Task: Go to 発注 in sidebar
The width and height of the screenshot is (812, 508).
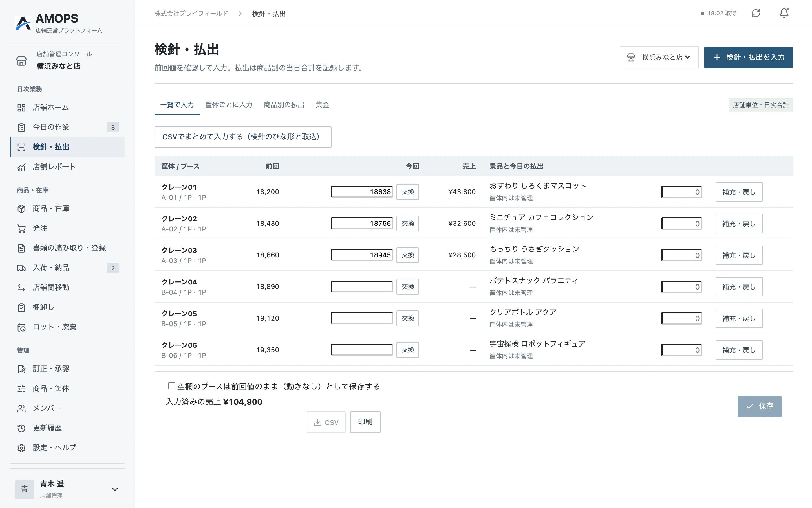Action: [67, 229]
